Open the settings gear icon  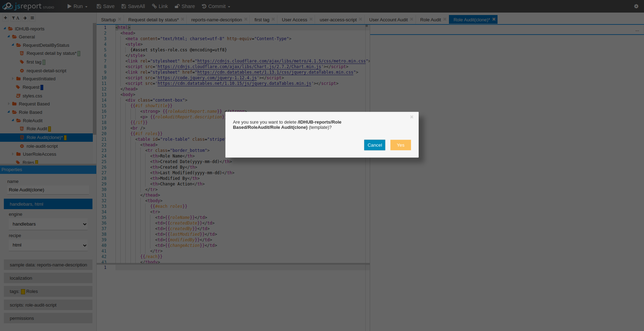click(636, 6)
